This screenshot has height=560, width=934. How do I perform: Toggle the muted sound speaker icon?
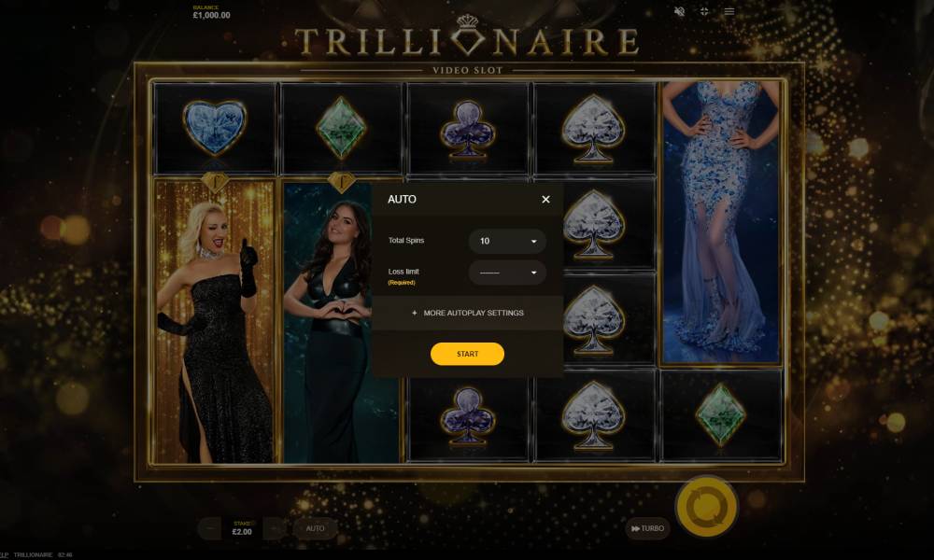679,11
